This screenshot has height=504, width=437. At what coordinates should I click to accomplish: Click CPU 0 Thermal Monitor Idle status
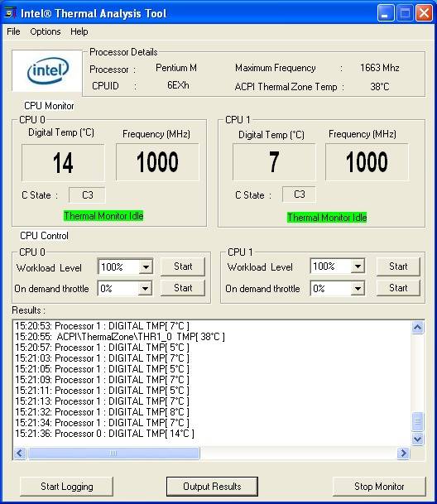point(103,216)
